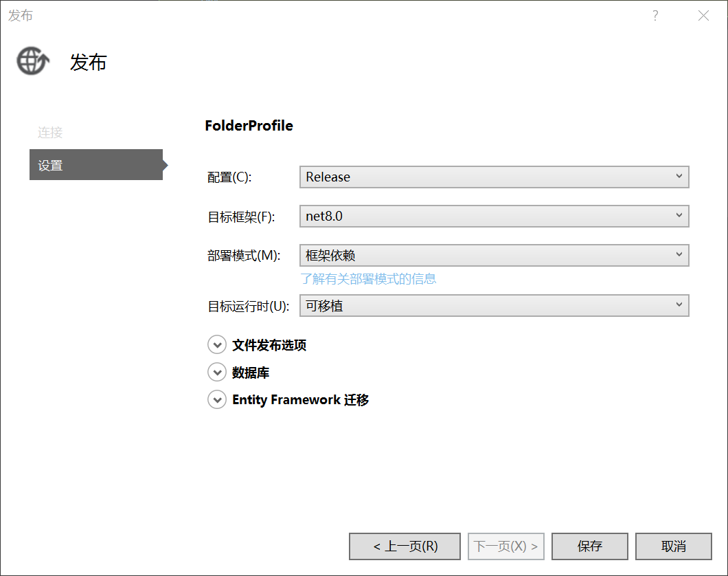
Task: Open the 配置 Release dropdown
Action: (494, 177)
